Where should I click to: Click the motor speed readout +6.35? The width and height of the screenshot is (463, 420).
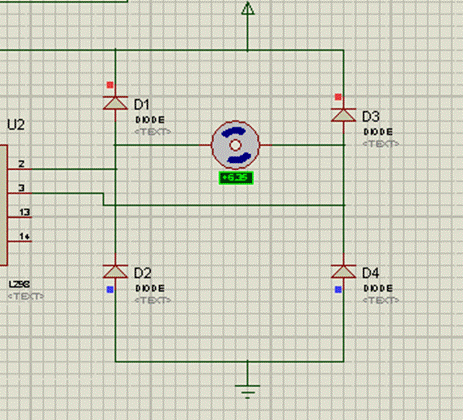coord(236,178)
